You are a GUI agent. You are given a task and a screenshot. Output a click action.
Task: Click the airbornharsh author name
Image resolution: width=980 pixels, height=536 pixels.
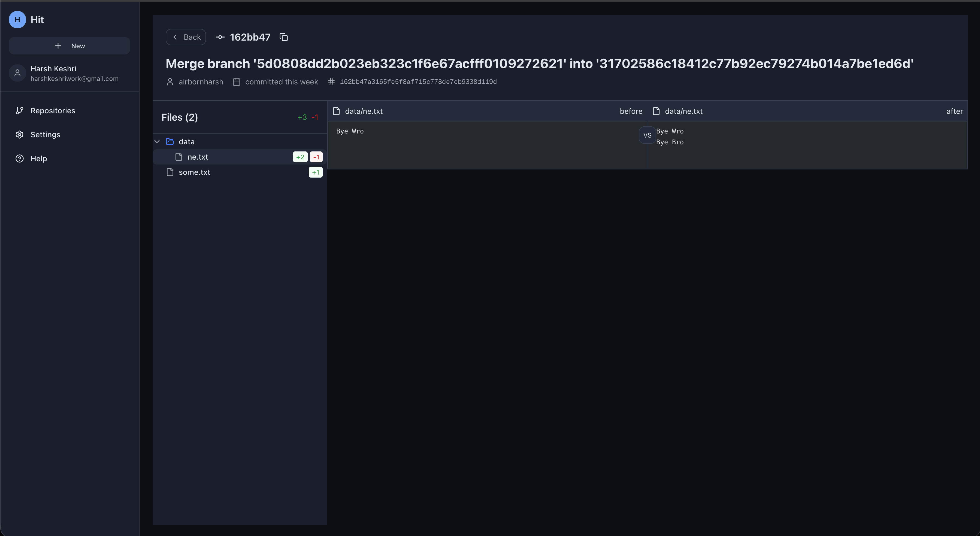click(x=201, y=82)
